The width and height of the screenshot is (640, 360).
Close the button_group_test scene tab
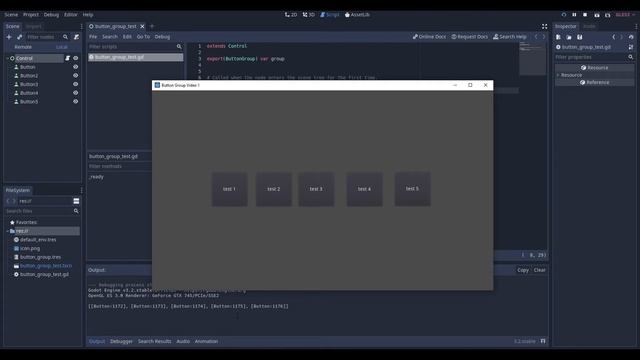[142, 27]
